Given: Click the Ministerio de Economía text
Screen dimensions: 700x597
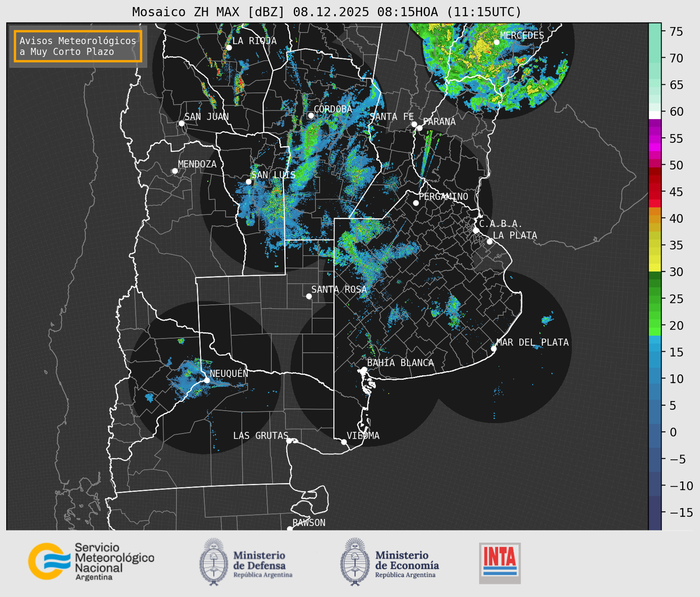Looking at the screenshot, I should [x=407, y=564].
